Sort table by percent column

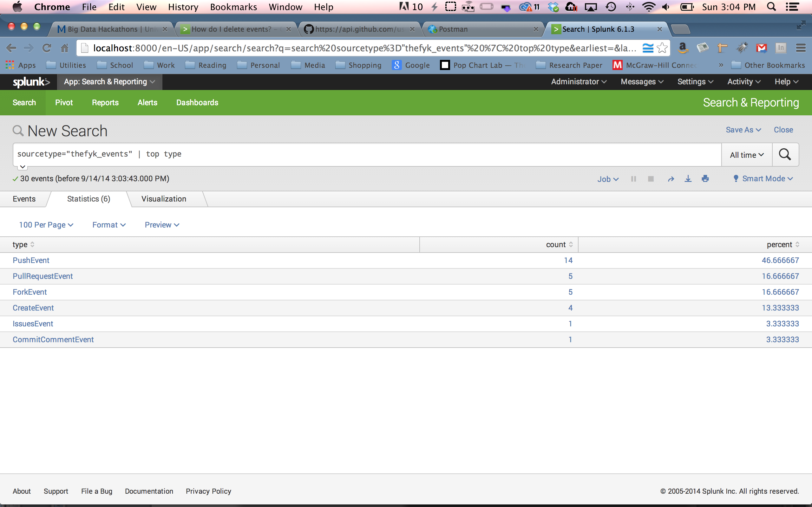click(x=783, y=245)
